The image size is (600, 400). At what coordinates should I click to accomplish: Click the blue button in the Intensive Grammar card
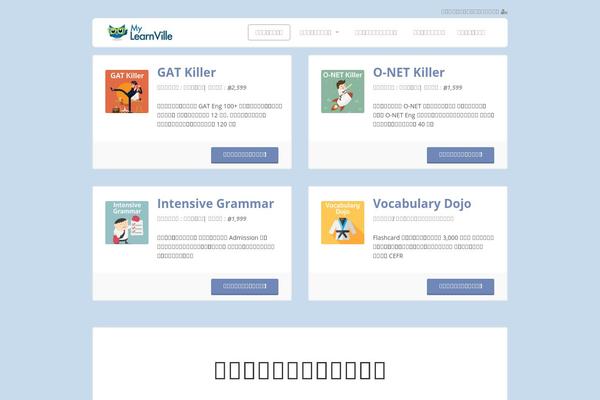coord(245,287)
